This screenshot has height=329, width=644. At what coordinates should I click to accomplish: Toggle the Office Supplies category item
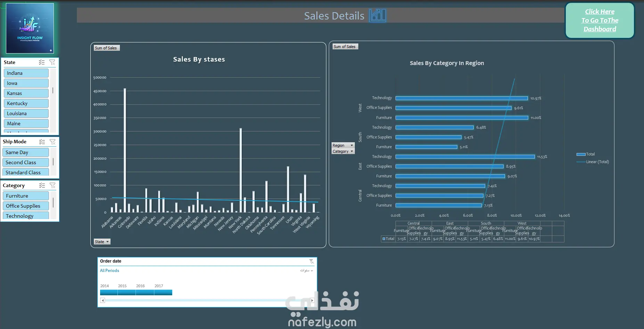click(x=26, y=206)
